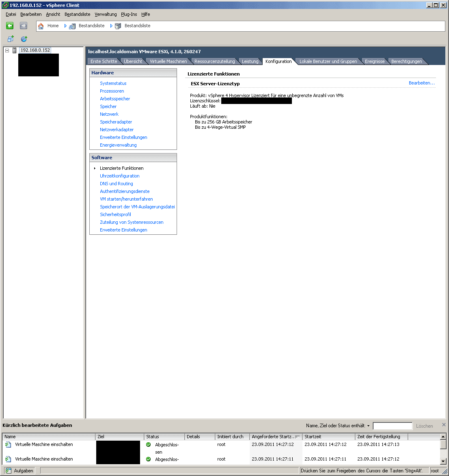
Task: Click the green back navigation arrow
Action: (x=10, y=26)
